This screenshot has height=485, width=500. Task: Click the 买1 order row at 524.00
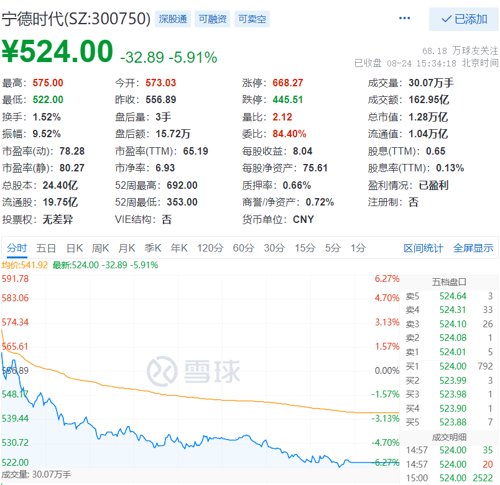(449, 366)
